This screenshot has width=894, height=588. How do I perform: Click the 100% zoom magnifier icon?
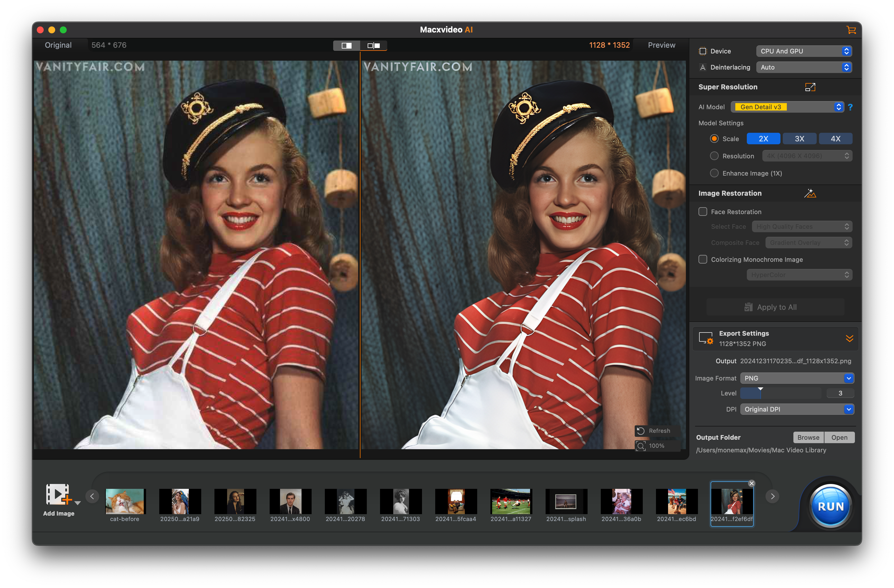click(x=641, y=446)
